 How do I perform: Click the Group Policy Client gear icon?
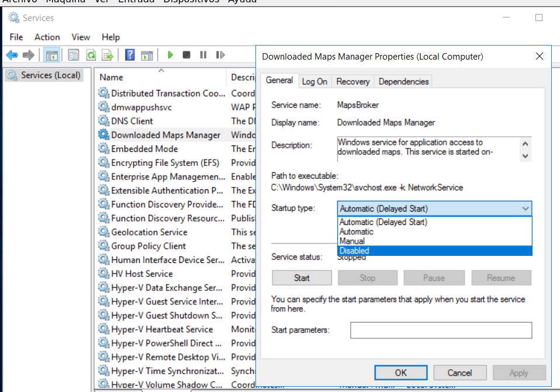coord(103,245)
